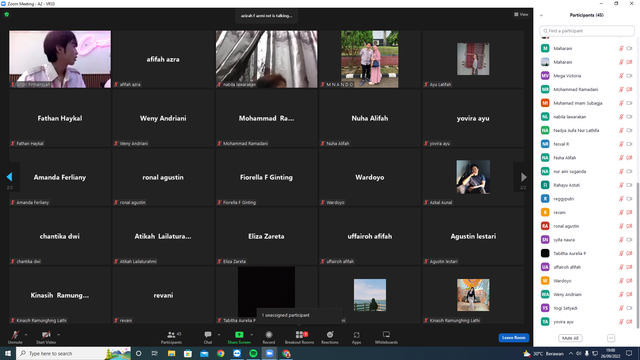Image resolution: width=640 pixels, height=360 pixels.
Task: Select nur aini suganda in the participant list
Action: point(587,171)
